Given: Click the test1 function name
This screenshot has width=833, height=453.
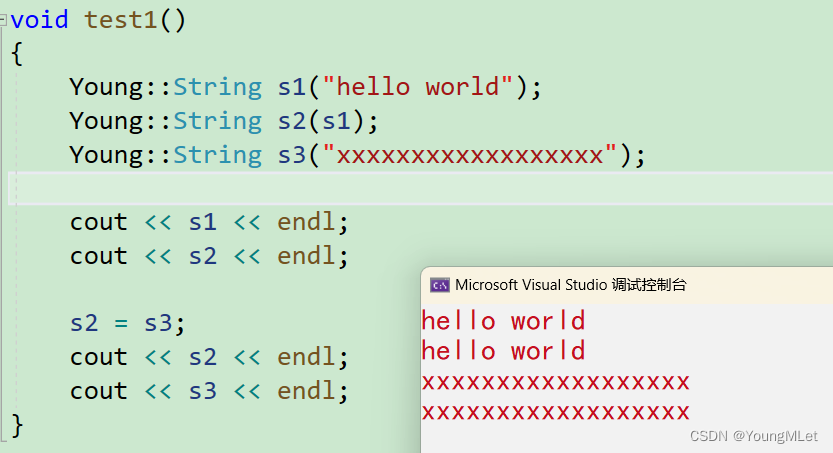Looking at the screenshot, I should click(121, 20).
